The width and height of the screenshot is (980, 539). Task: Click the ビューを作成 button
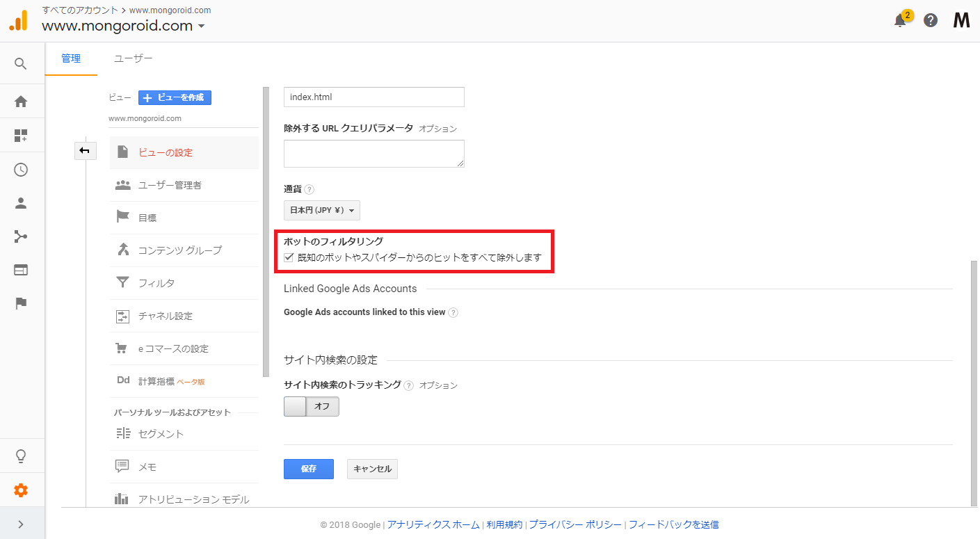[175, 97]
